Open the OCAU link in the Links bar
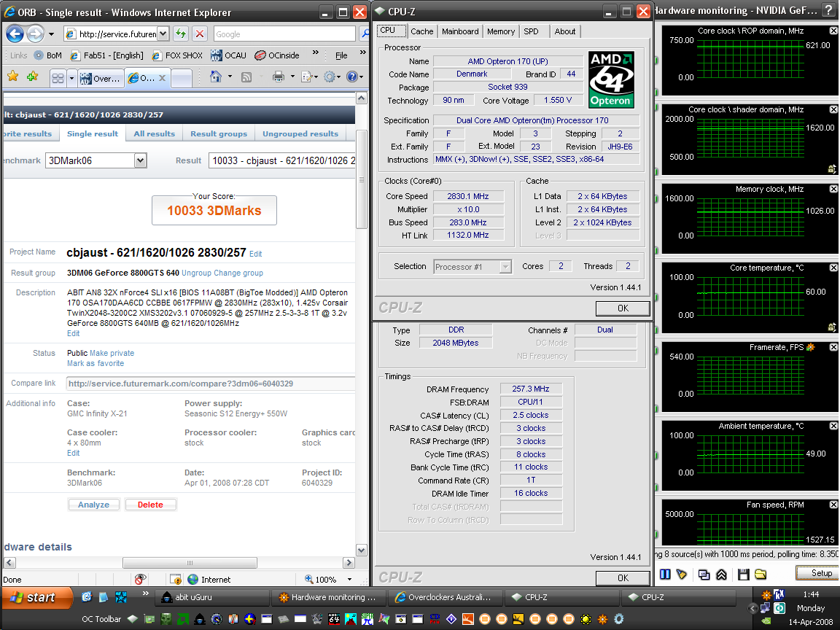The width and height of the screenshot is (840, 630). [x=228, y=55]
